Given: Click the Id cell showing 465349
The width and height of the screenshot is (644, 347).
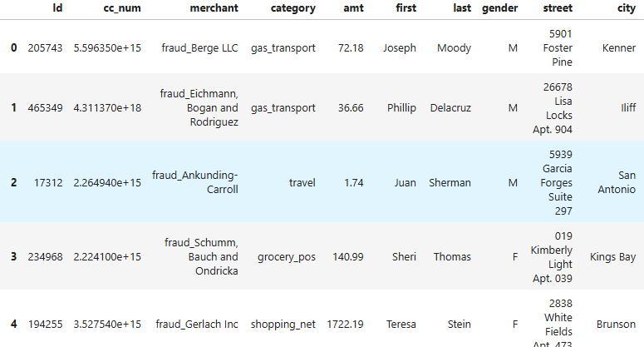Looking at the screenshot, I should (x=45, y=108).
